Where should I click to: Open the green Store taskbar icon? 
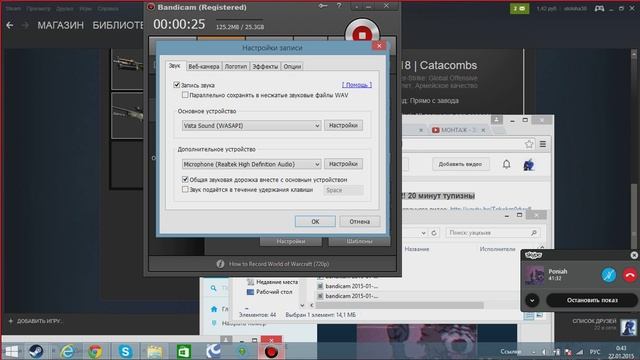point(184,351)
